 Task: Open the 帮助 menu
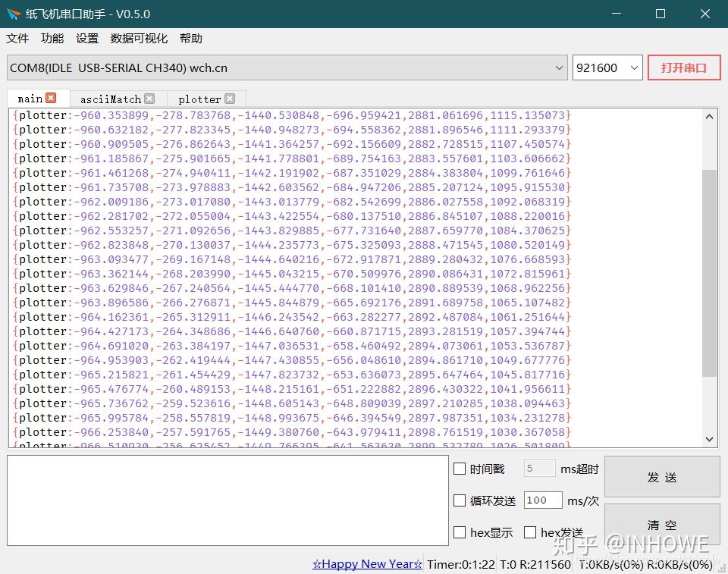click(x=191, y=38)
